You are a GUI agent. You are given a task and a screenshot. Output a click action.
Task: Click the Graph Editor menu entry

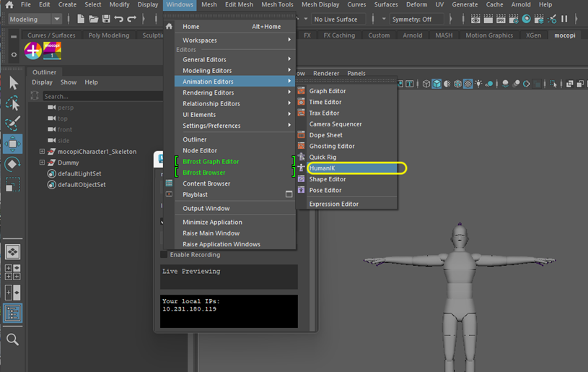327,91
